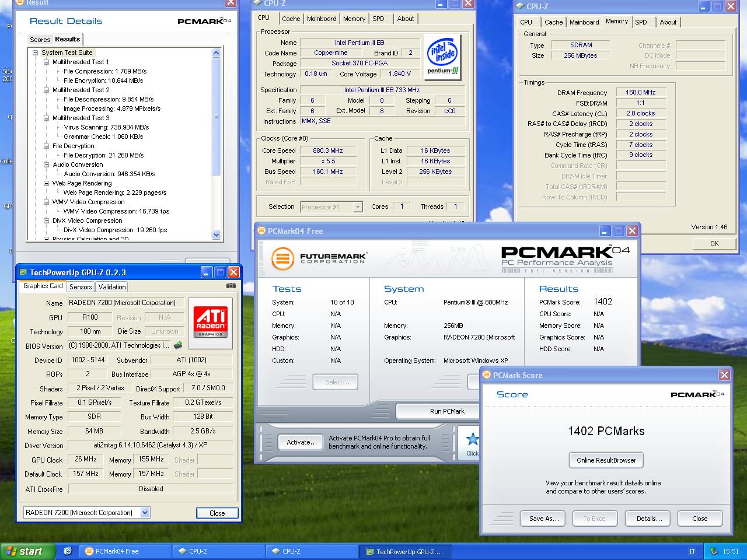Viewport: 747px width, 560px height.
Task: Click Save As... in PCMark Score dialog
Action: tap(544, 519)
